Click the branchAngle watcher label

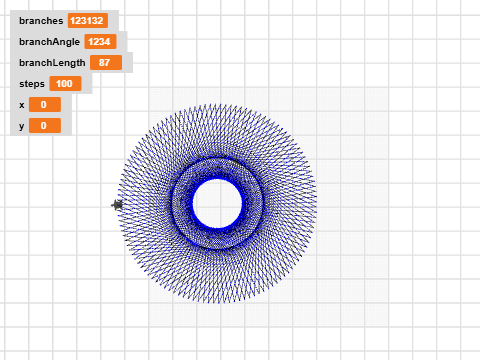[49, 42]
